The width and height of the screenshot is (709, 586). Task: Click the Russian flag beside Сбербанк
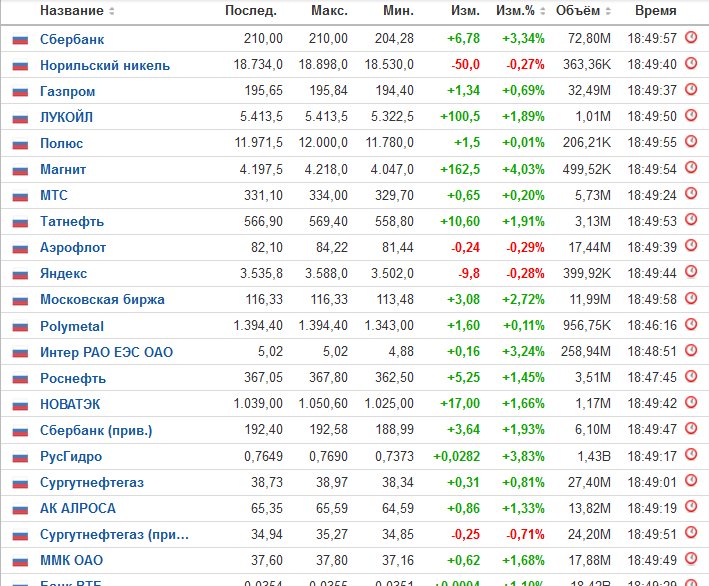20,40
